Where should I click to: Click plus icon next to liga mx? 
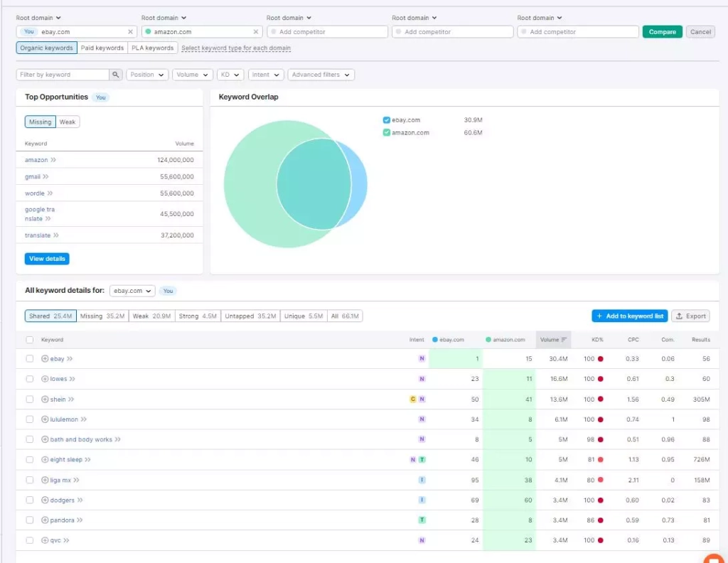pos(45,480)
